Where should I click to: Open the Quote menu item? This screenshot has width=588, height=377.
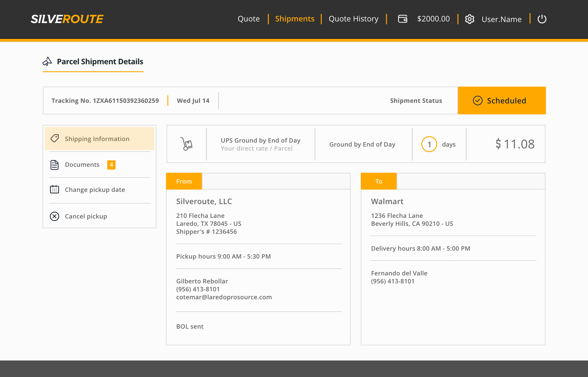point(248,19)
